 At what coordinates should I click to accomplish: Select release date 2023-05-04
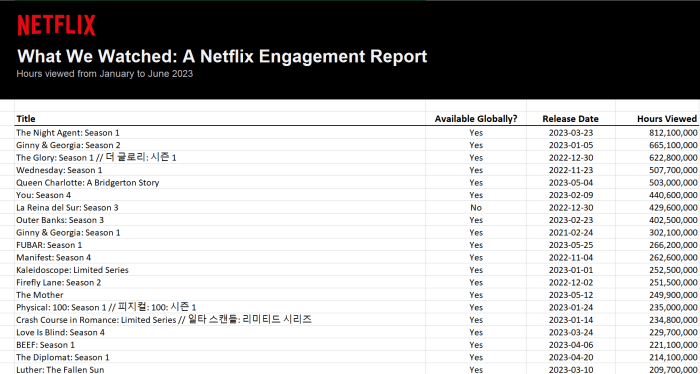(571, 183)
